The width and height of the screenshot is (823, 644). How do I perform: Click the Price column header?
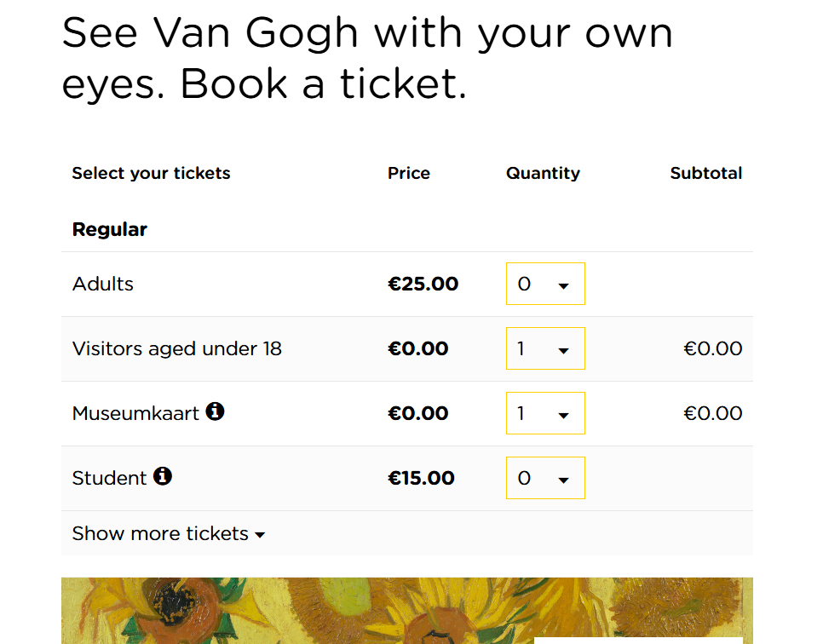[x=409, y=173]
